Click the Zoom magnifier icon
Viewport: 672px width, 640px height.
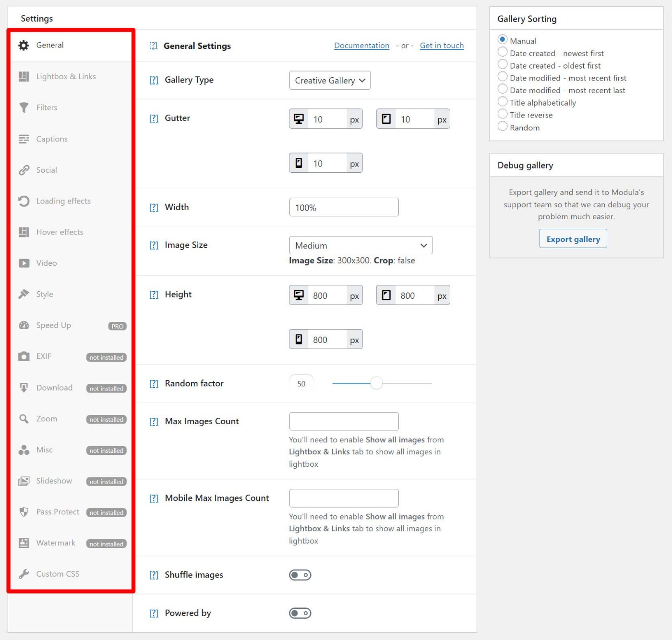(24, 419)
